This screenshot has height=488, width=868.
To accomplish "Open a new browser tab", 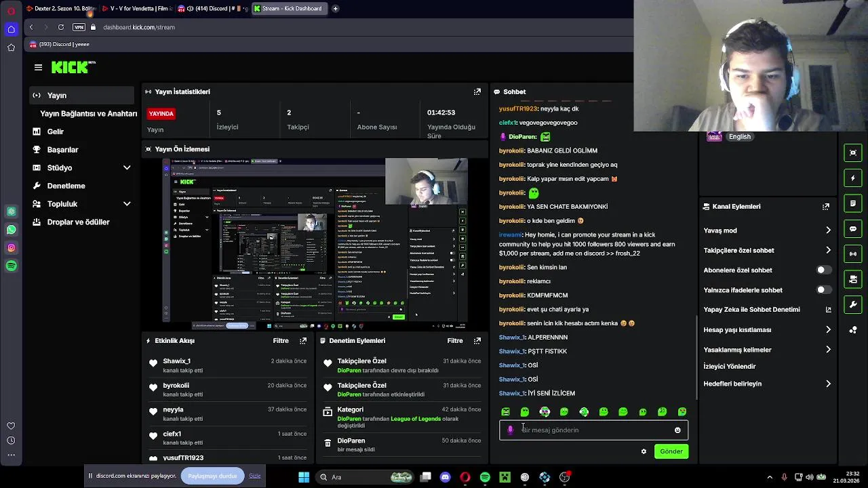I will [335, 9].
